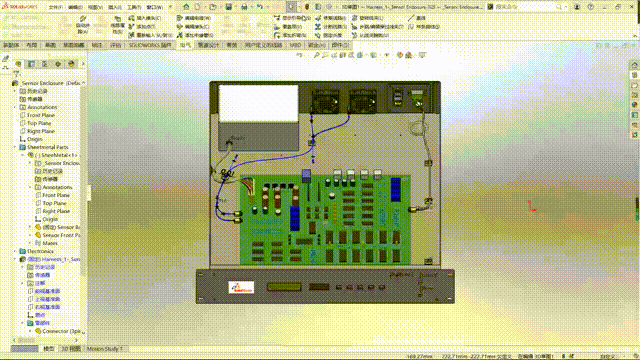Click the Apply Scene icon in view toolbar
The image size is (640, 360).
click(409, 55)
